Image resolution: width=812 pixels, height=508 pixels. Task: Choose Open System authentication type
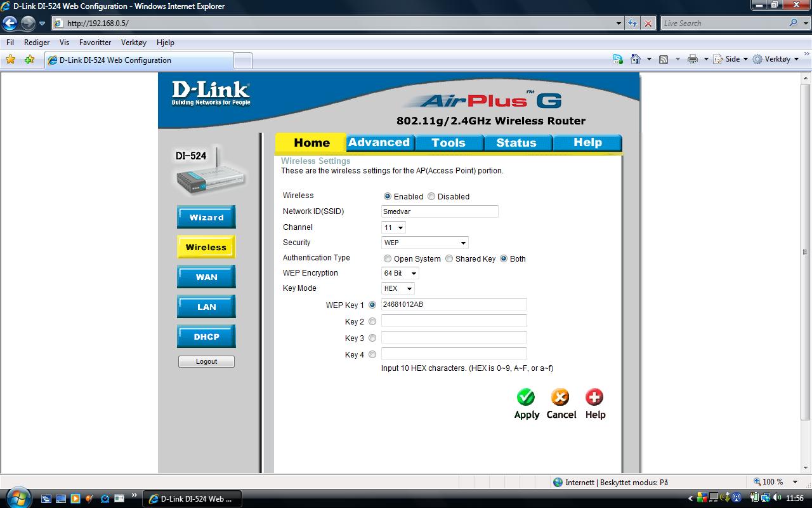(388, 259)
